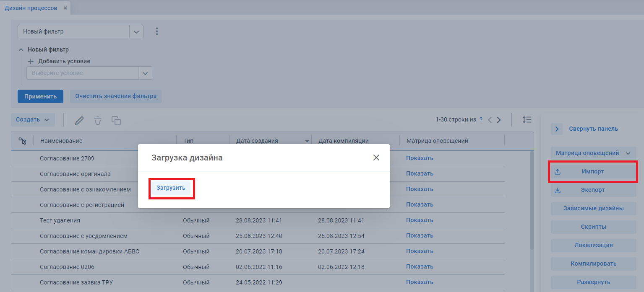
Task: Click Показать for Согласование с ознакомлением
Action: click(x=420, y=189)
